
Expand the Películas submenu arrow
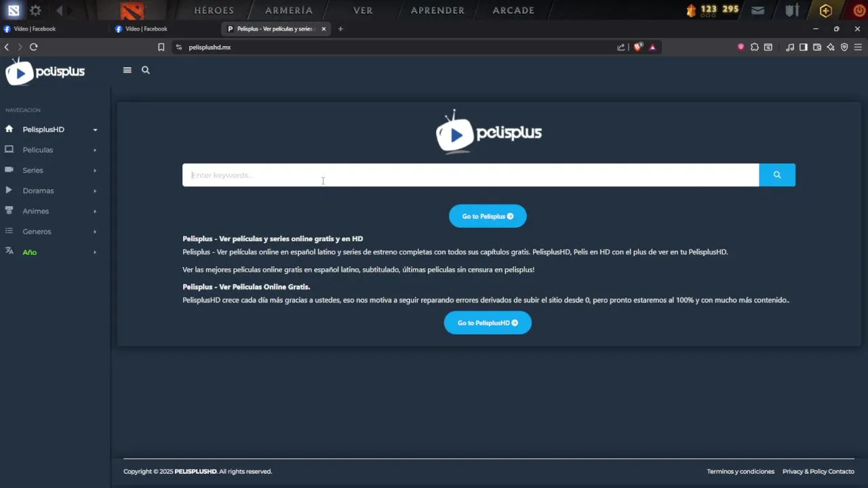click(x=95, y=150)
